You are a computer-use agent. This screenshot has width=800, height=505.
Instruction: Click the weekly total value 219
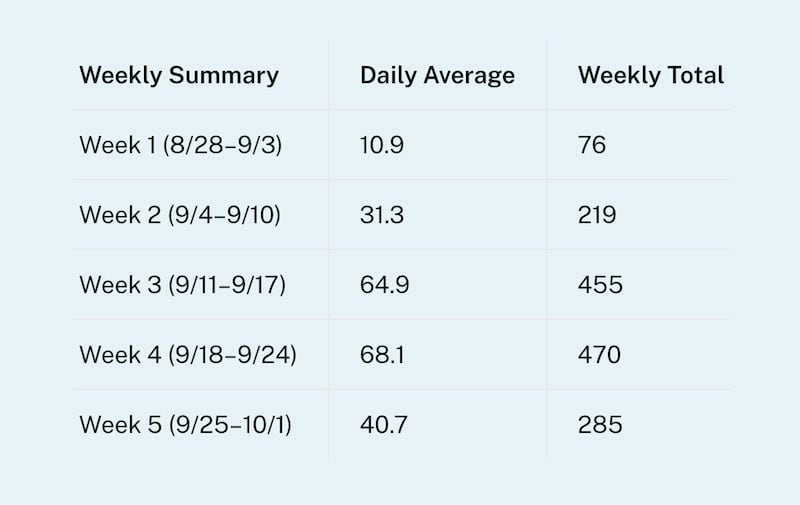pos(597,215)
